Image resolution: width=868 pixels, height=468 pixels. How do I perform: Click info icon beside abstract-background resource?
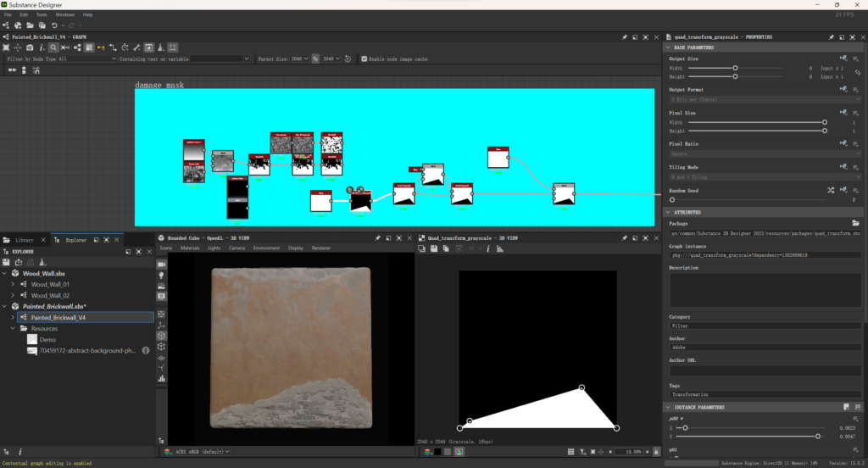coord(146,349)
